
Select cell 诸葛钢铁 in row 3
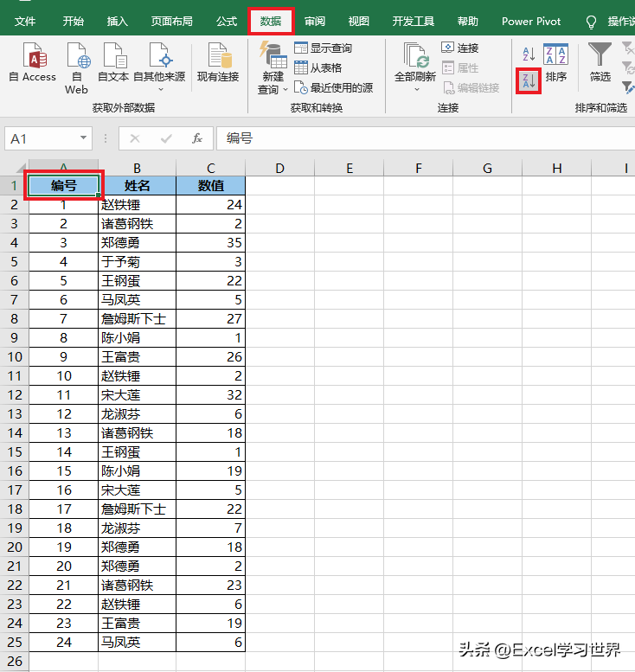click(137, 223)
